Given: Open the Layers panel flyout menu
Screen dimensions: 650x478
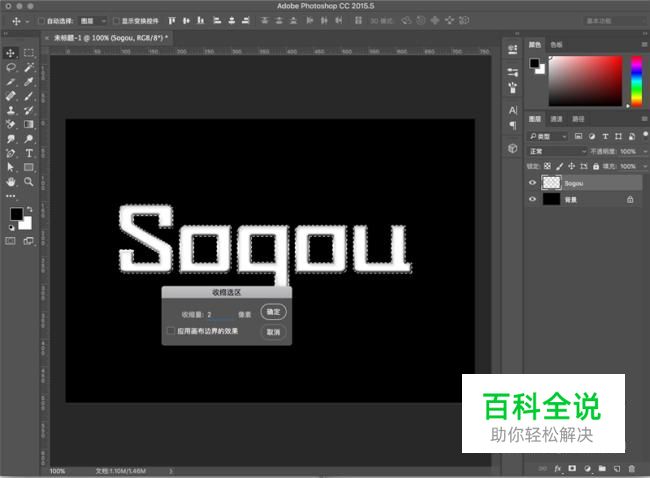Looking at the screenshot, I should coord(644,119).
